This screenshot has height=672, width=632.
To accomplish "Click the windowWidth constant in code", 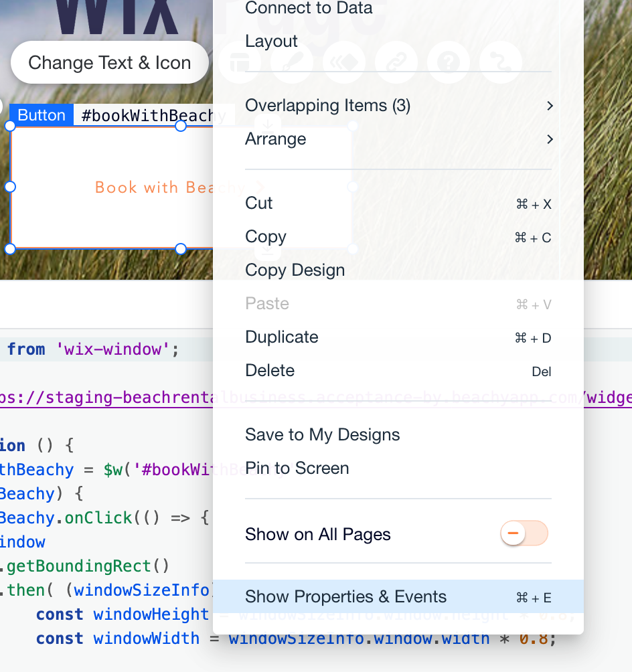I will click(x=147, y=638).
